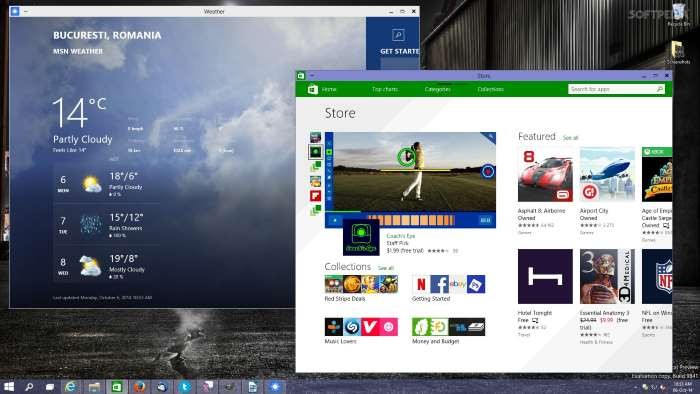
Task: Select Tuesday Rain Showers forecast row
Action: 106,224
